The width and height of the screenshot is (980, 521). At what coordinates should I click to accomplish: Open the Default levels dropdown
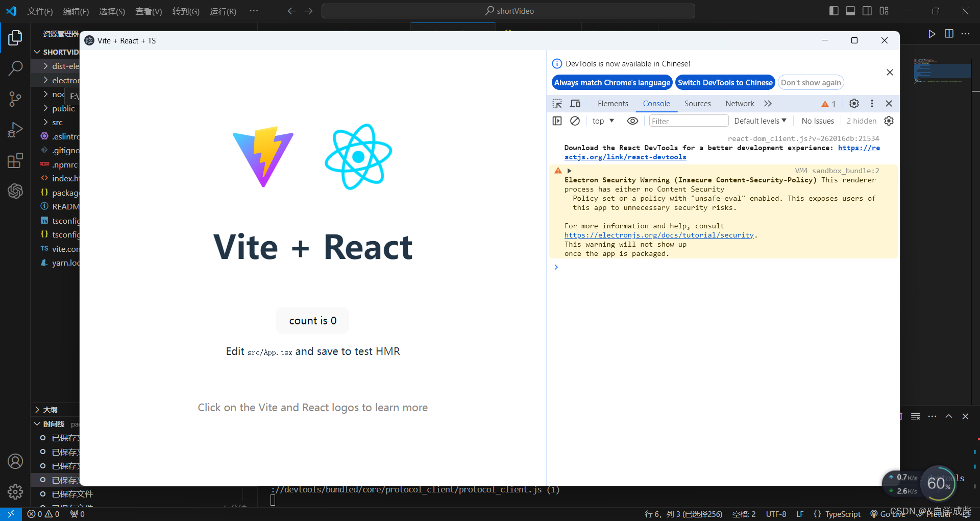760,121
